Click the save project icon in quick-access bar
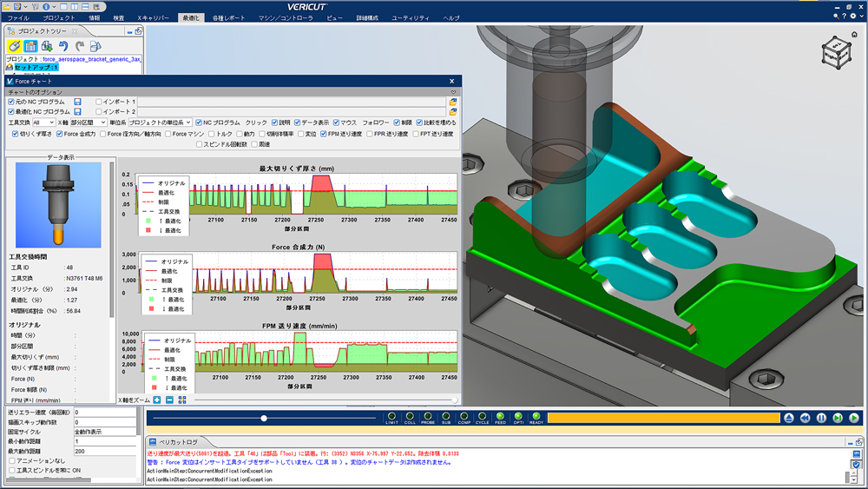The width and height of the screenshot is (868, 489). pos(17,7)
